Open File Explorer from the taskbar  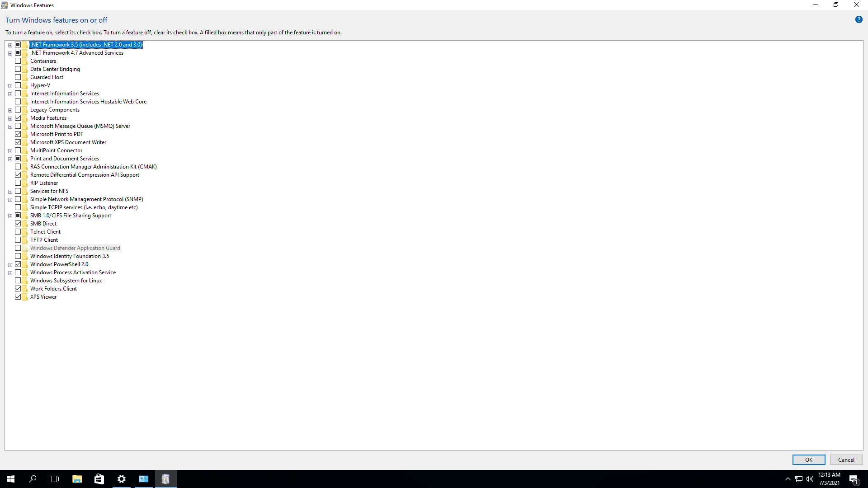[x=77, y=479]
